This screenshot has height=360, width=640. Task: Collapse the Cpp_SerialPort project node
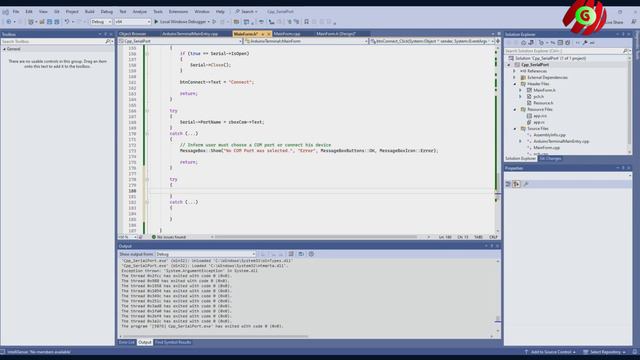pos(509,65)
